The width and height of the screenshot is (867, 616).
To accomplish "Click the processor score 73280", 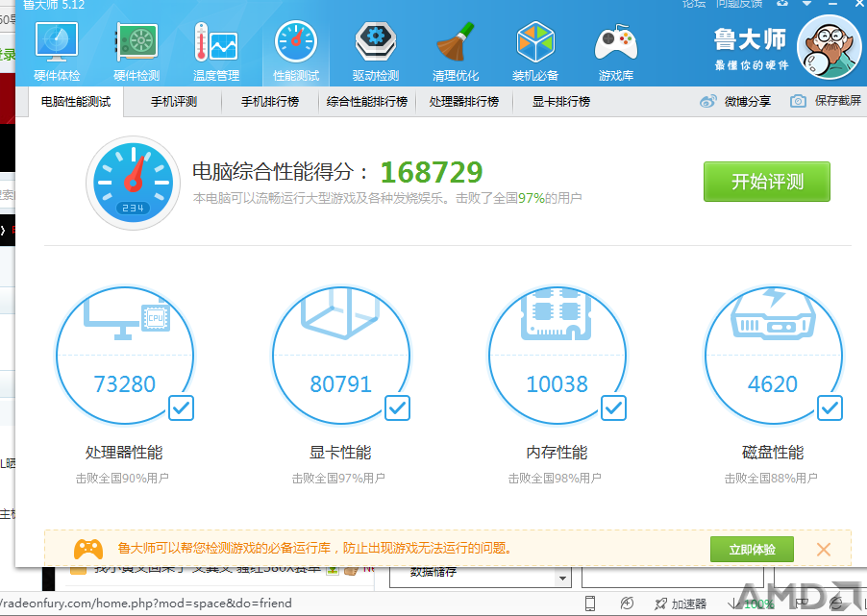I will 125,383.
